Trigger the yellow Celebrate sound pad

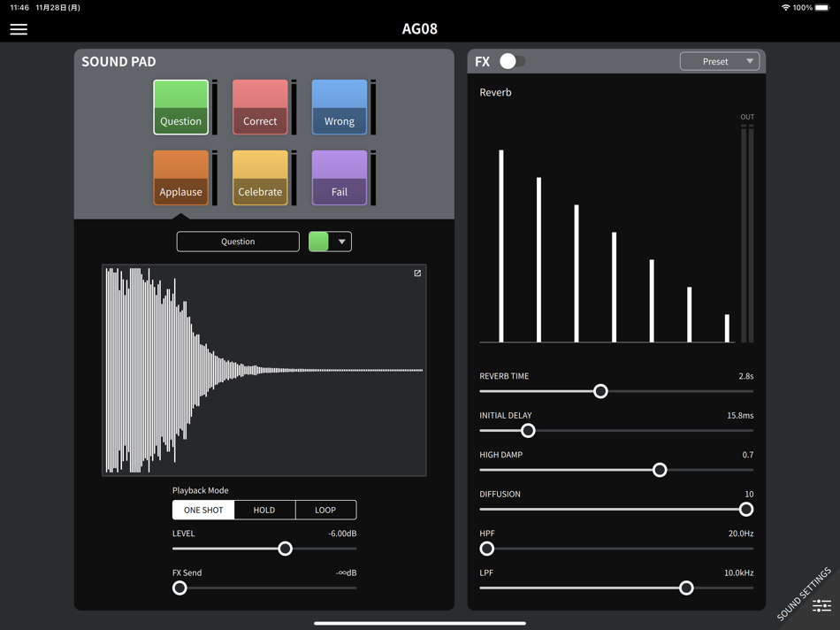coord(260,178)
